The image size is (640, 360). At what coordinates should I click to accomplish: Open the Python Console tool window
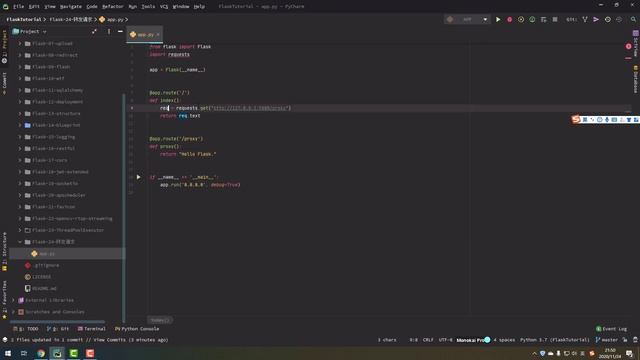(137, 329)
